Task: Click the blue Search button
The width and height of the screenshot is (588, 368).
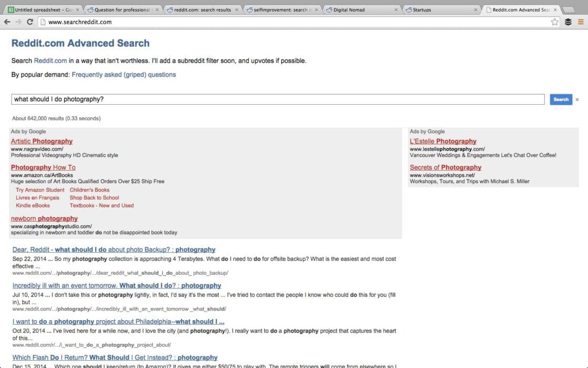Action: (x=561, y=100)
